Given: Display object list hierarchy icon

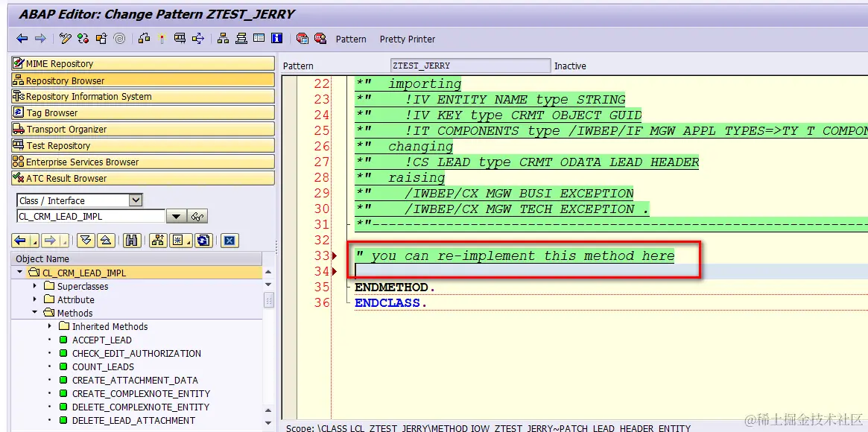Looking at the screenshot, I should click(x=223, y=38).
